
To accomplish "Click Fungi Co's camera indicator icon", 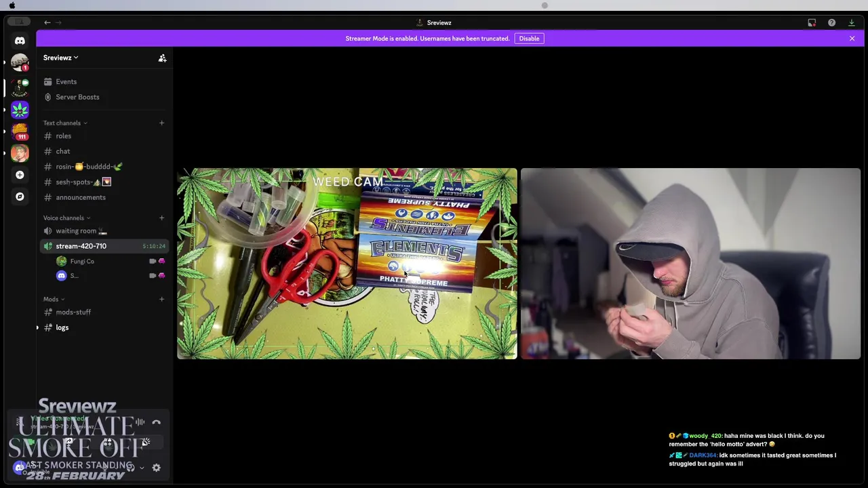I will pos(153,262).
